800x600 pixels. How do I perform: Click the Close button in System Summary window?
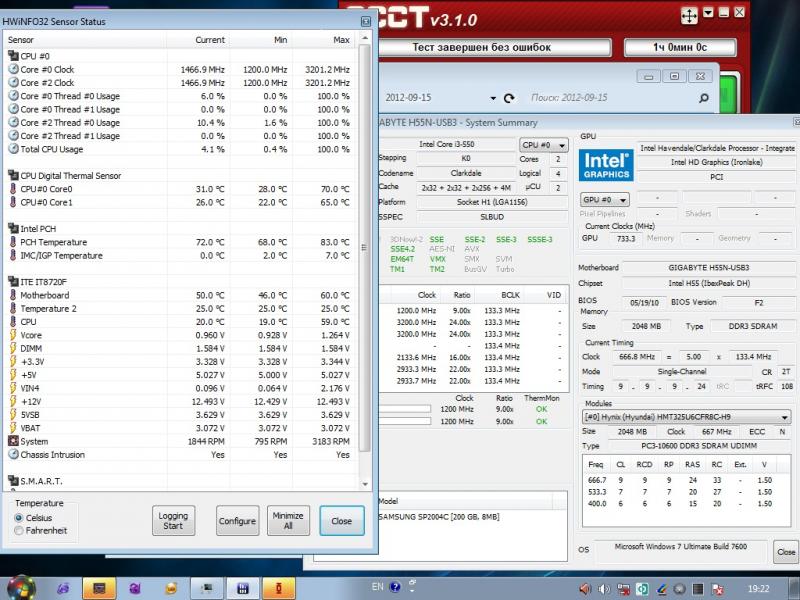(786, 552)
